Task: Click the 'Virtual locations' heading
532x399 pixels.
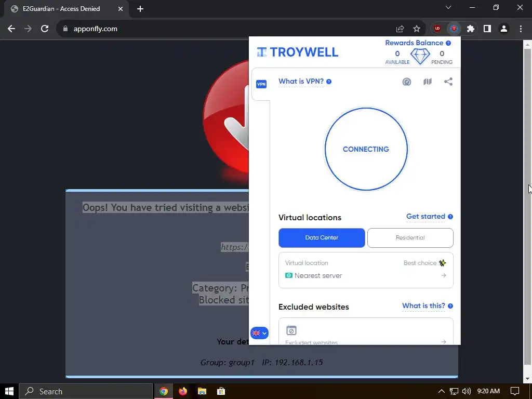Action: click(310, 218)
